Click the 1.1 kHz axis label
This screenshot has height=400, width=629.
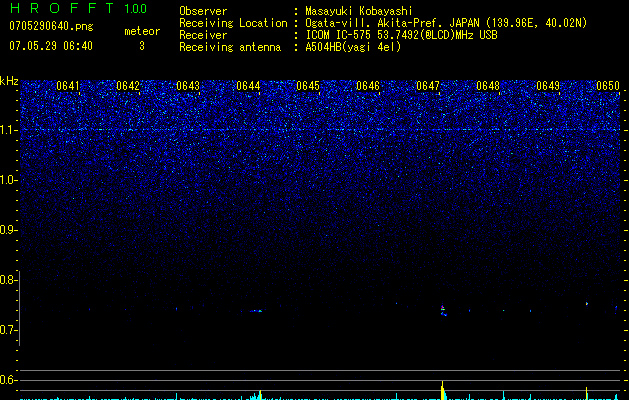[x=8, y=130]
